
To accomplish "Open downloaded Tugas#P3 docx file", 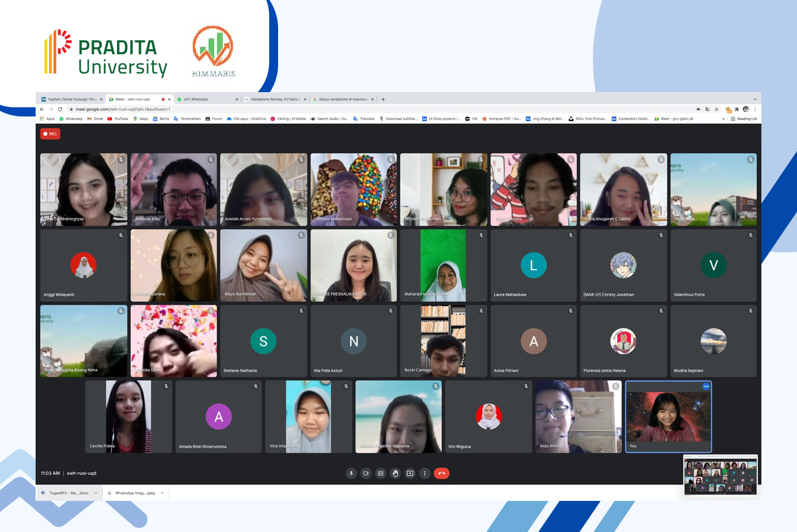I will pos(65,493).
